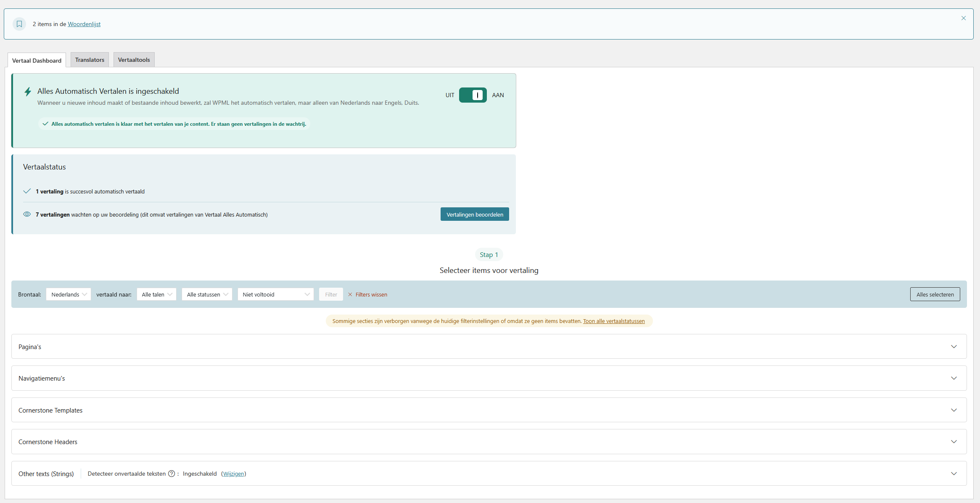Screen dimensions: 980x503
Task: Click the bookmark icon in the Woordenlijst notice
Action: pyautogui.click(x=19, y=24)
